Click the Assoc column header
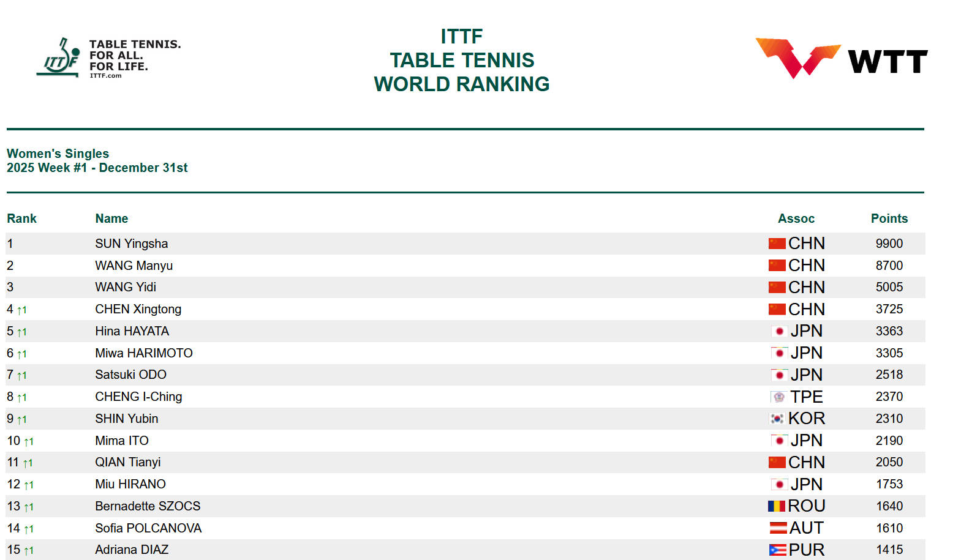The image size is (961, 560). 796,218
